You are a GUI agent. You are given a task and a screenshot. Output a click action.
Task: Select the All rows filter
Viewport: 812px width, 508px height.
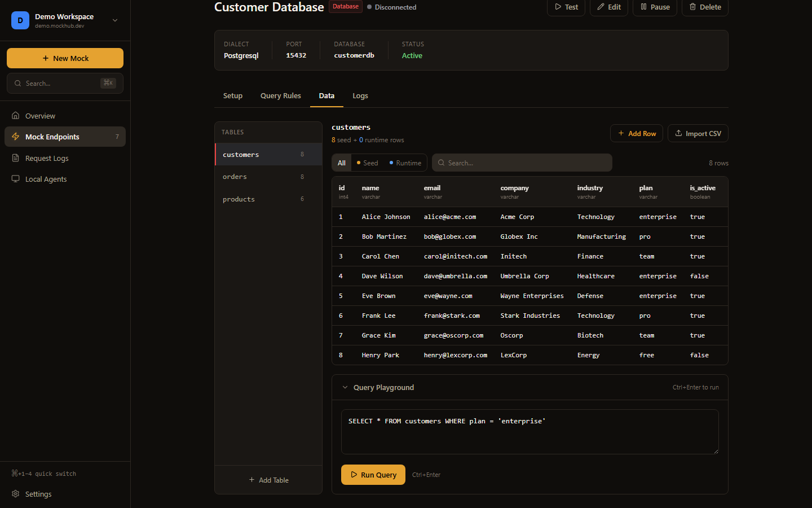coord(342,163)
